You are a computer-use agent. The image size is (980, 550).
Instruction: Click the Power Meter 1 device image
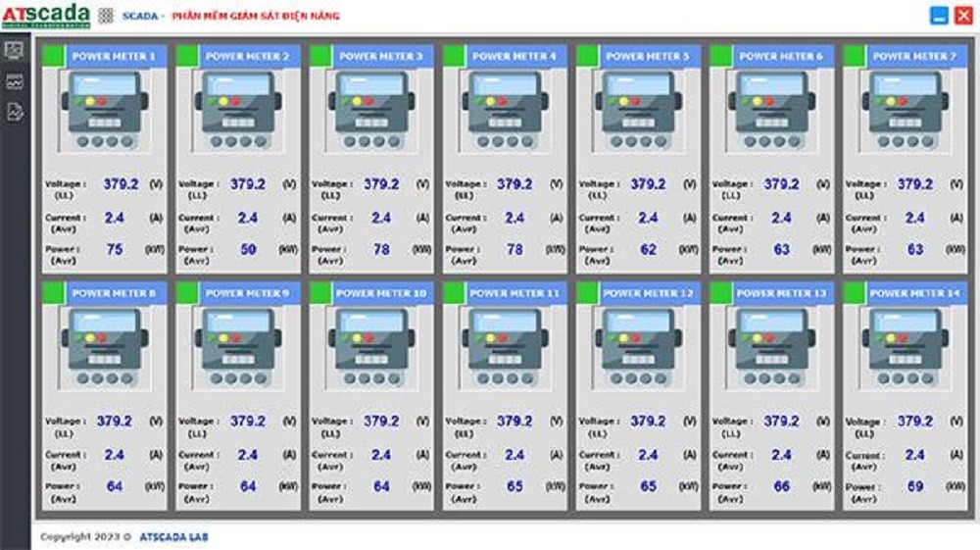105,111
